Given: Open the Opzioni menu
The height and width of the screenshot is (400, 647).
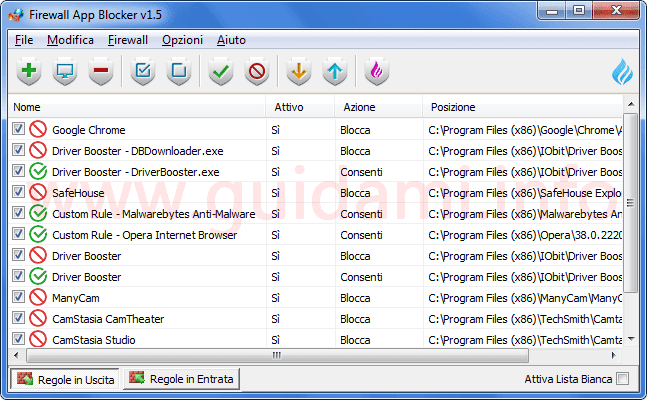Looking at the screenshot, I should coord(182,40).
